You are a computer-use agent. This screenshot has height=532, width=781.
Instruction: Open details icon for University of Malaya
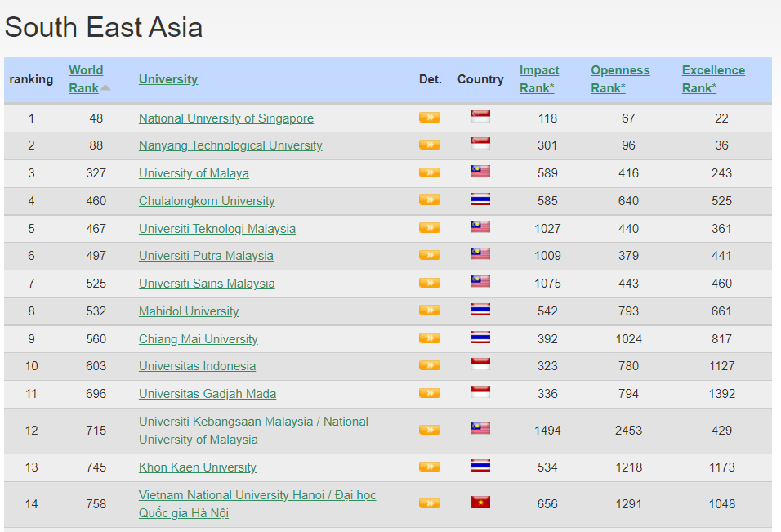[x=429, y=172]
